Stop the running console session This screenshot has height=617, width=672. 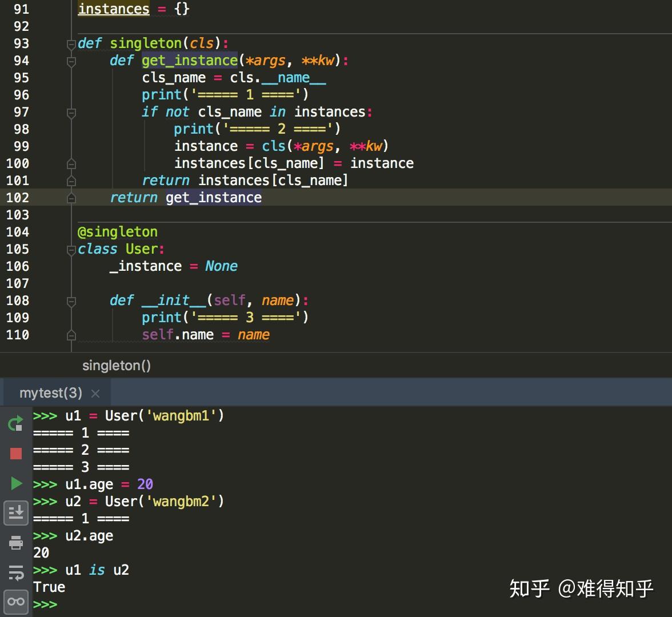tap(16, 454)
